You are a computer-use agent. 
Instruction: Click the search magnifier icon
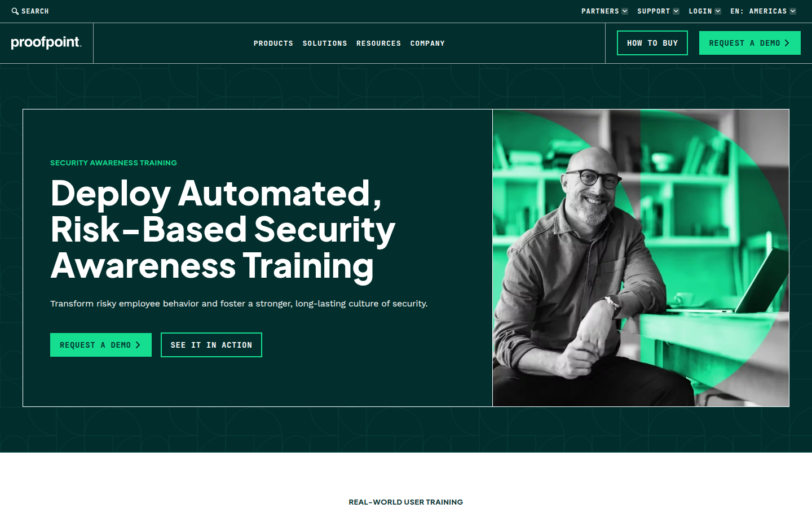[15, 11]
